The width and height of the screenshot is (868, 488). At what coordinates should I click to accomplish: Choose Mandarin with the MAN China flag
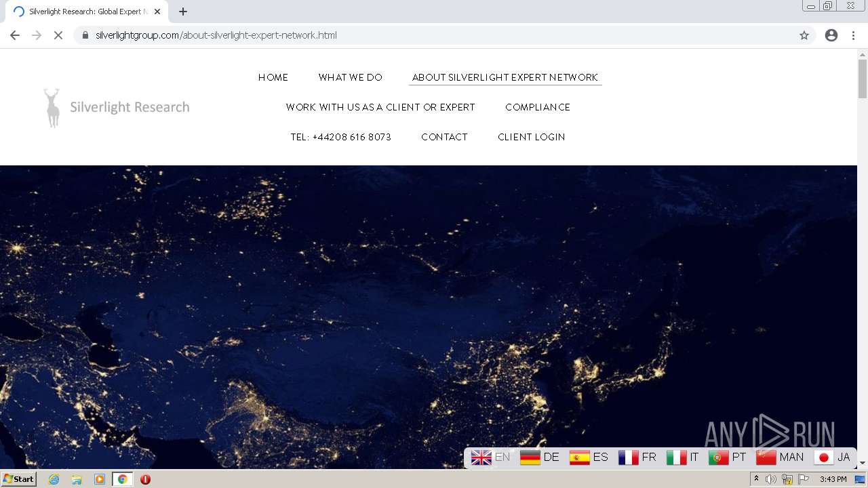tap(780, 457)
